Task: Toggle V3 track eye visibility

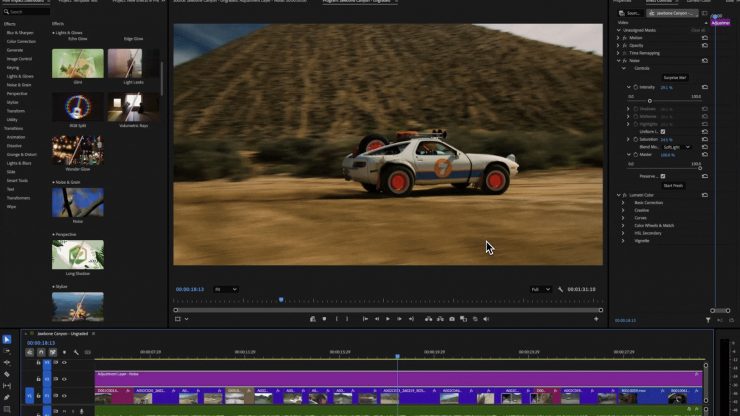Action: tap(64, 363)
